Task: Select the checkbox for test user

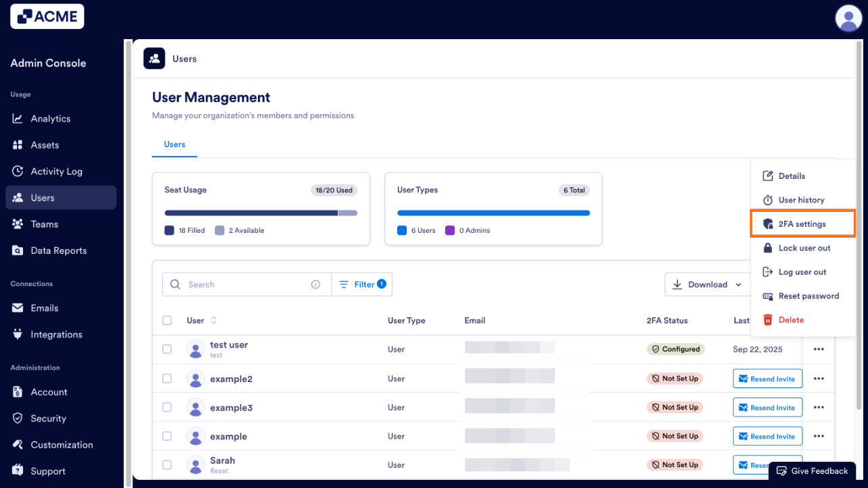Action: pyautogui.click(x=167, y=350)
